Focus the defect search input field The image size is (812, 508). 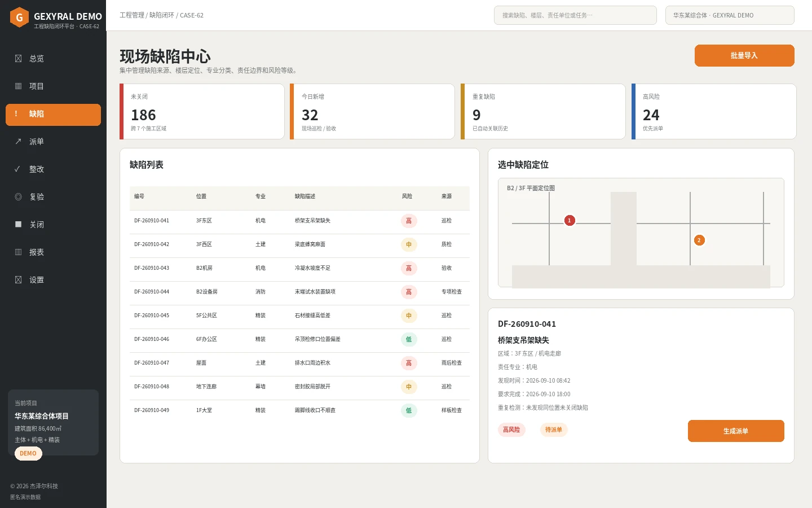click(x=575, y=15)
